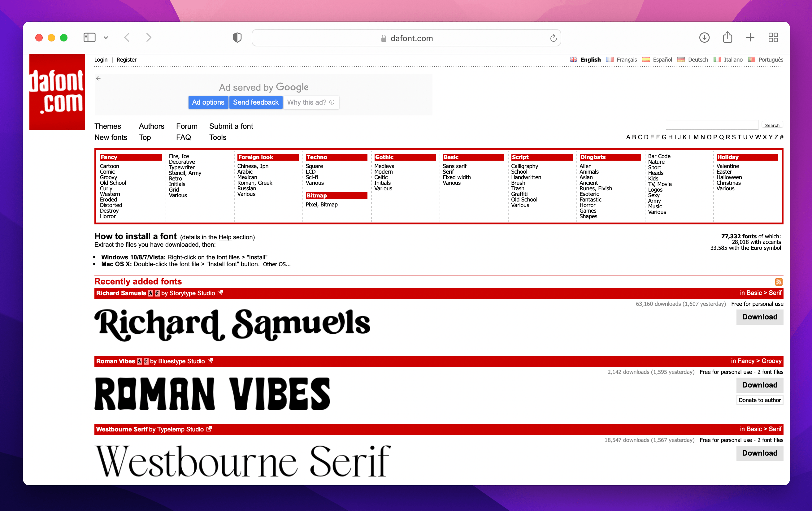This screenshot has height=511, width=812.
Task: Click the Downloads icon in the browser toolbar
Action: coord(704,37)
